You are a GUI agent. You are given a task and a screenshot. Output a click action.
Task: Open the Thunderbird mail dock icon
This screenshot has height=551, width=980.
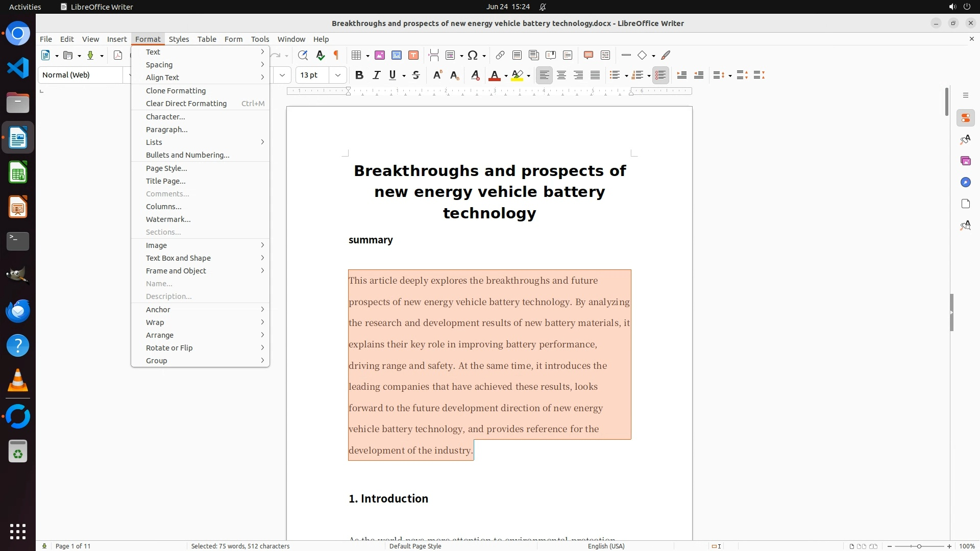coord(18,311)
